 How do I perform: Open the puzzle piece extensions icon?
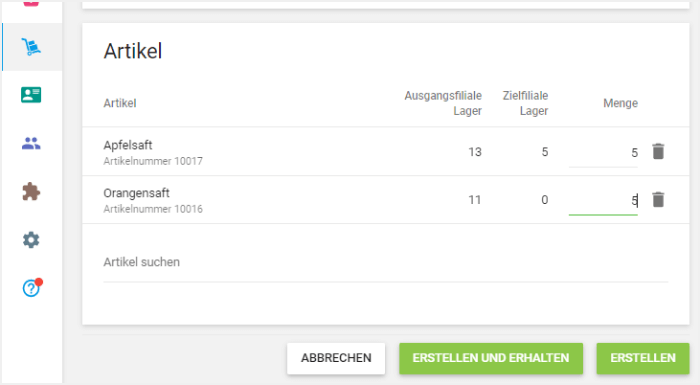coord(31,192)
